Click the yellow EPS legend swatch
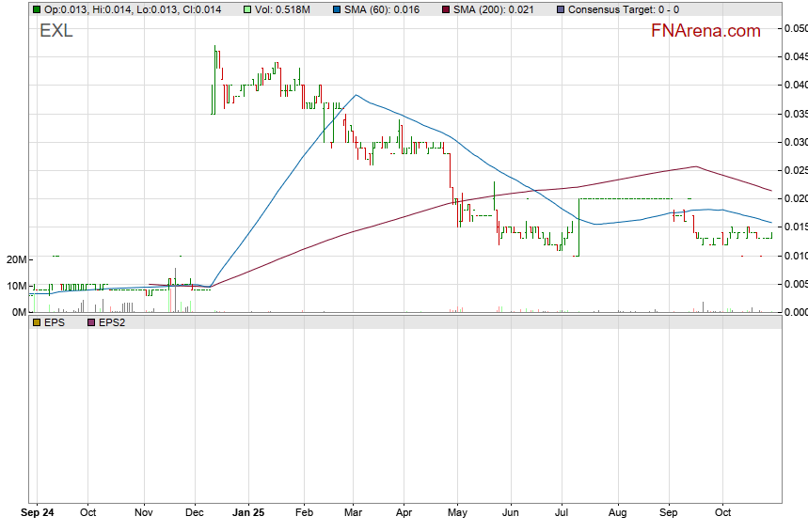 pos(37,322)
